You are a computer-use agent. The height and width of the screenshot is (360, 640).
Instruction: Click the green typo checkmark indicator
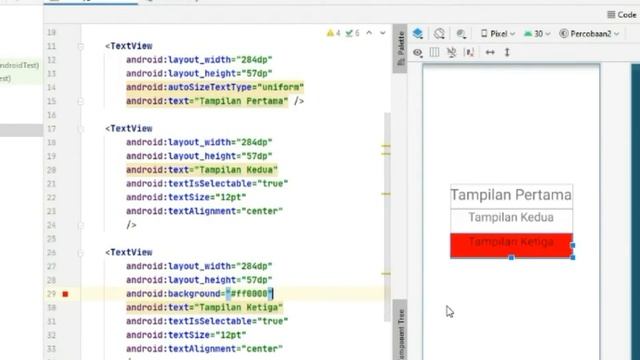pyautogui.click(x=352, y=33)
